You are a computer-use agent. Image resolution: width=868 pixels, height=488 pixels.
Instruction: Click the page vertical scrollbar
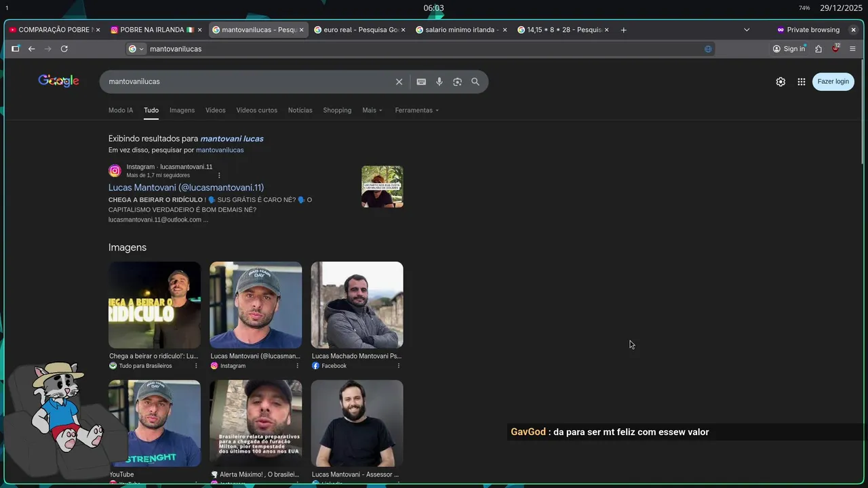(x=863, y=112)
